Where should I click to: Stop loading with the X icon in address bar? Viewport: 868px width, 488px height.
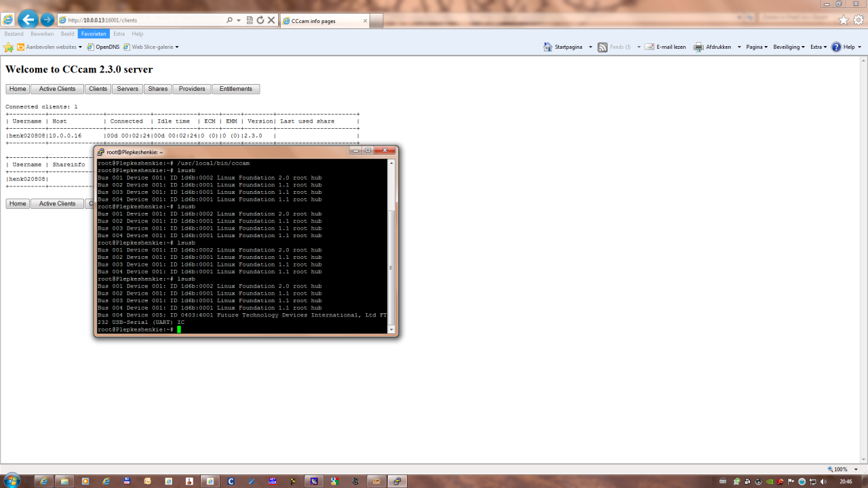pyautogui.click(x=271, y=20)
